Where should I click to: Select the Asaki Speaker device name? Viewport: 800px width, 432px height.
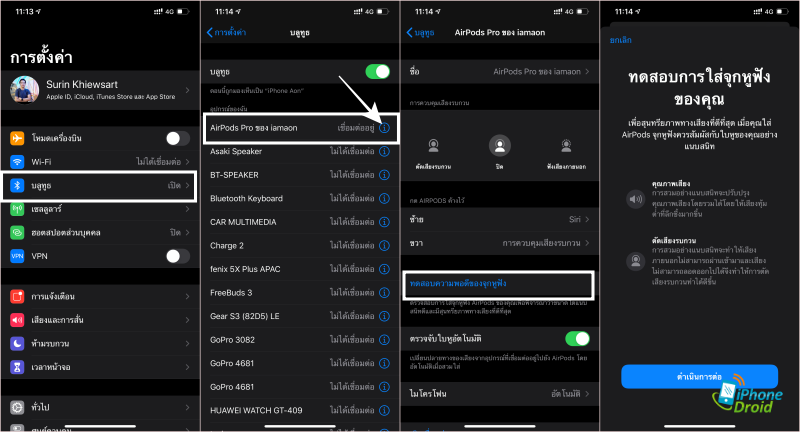236,151
